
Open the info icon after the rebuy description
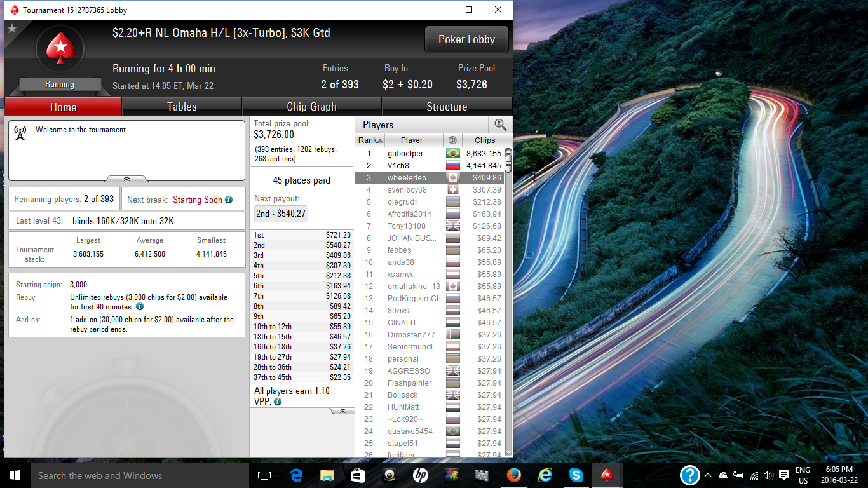tap(139, 306)
